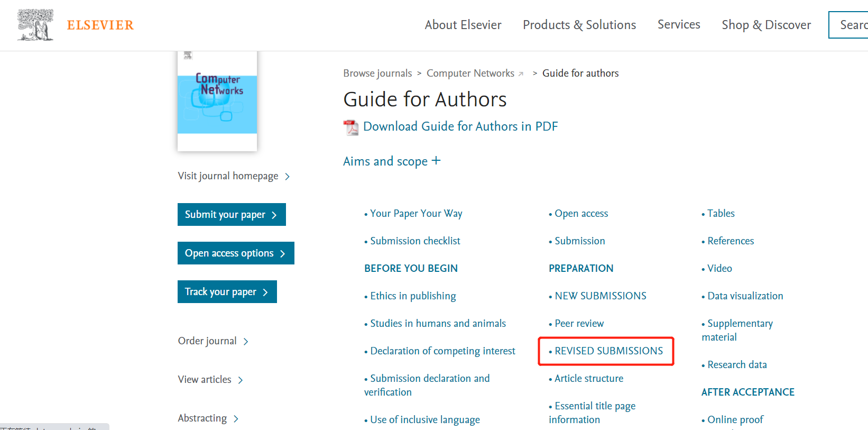Click the ELSEVIER wordmark
Viewport: 868px width, 430px height.
pos(100,25)
